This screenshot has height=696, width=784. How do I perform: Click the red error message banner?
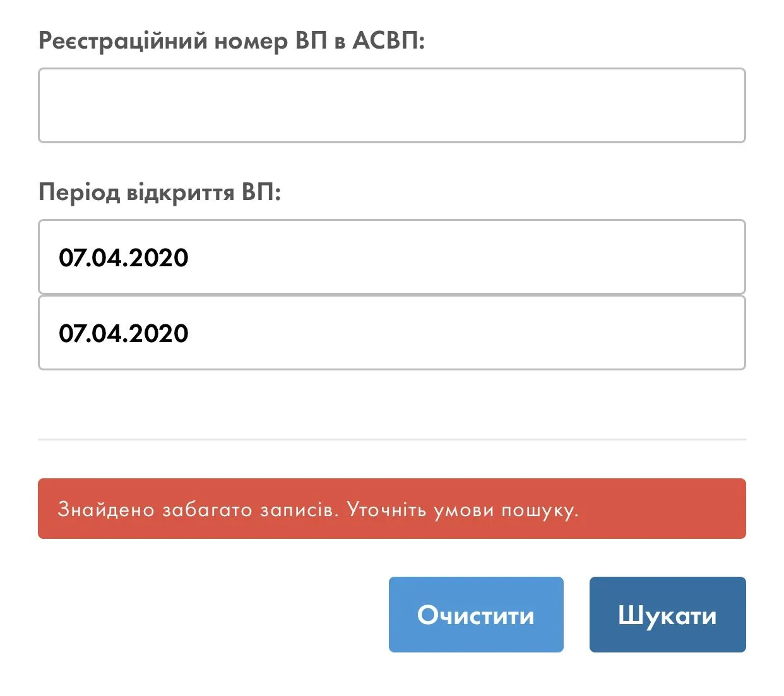tap(391, 509)
